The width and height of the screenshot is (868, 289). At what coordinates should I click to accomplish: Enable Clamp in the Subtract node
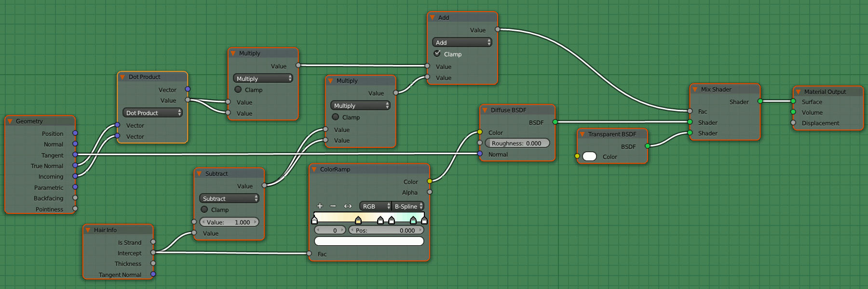pos(204,210)
